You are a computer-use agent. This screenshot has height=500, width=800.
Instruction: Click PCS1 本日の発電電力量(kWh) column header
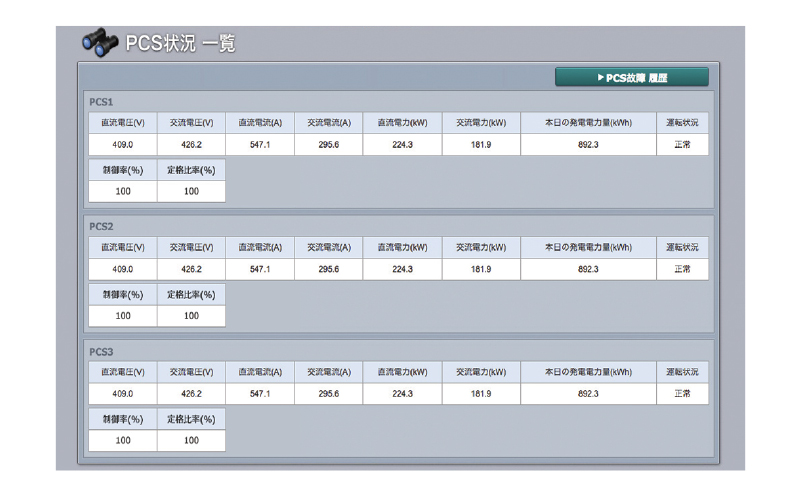coord(588,123)
